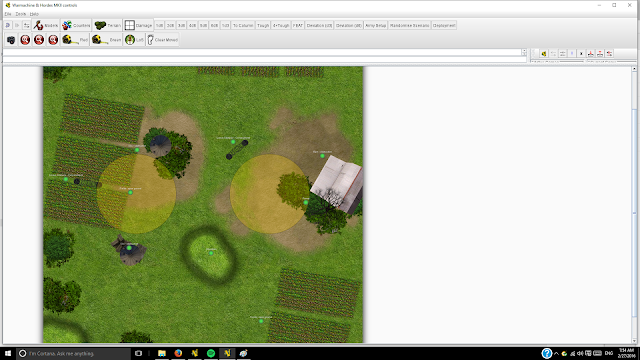Click the step forward arrow icon

tap(17, 25)
